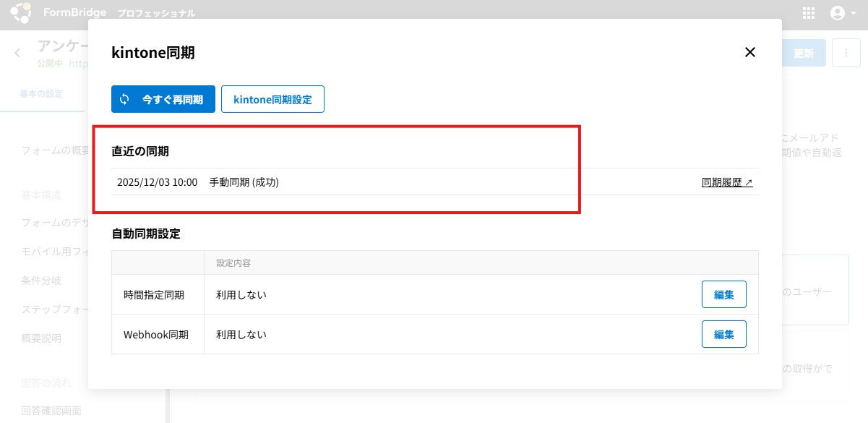Viewport: 868px width, 423px height.
Task: Open kintone同期設定
Action: coord(272,99)
